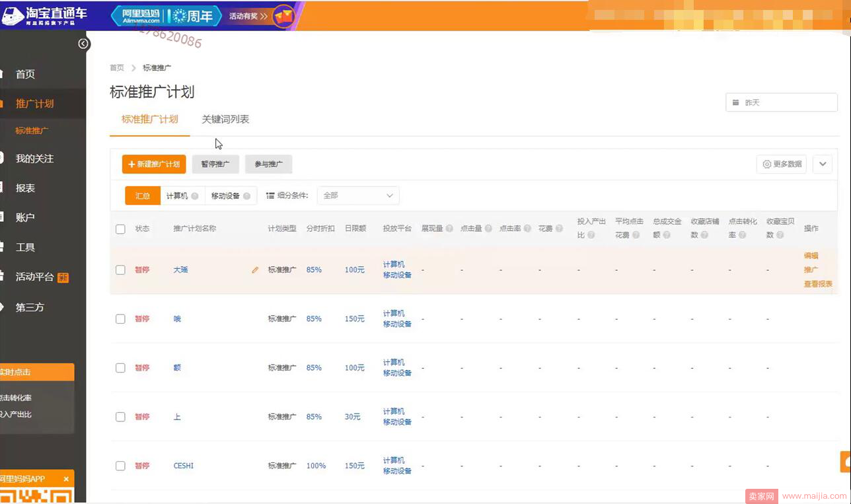Click the help icon beside 花费 column
The image size is (851, 504).
(560, 229)
